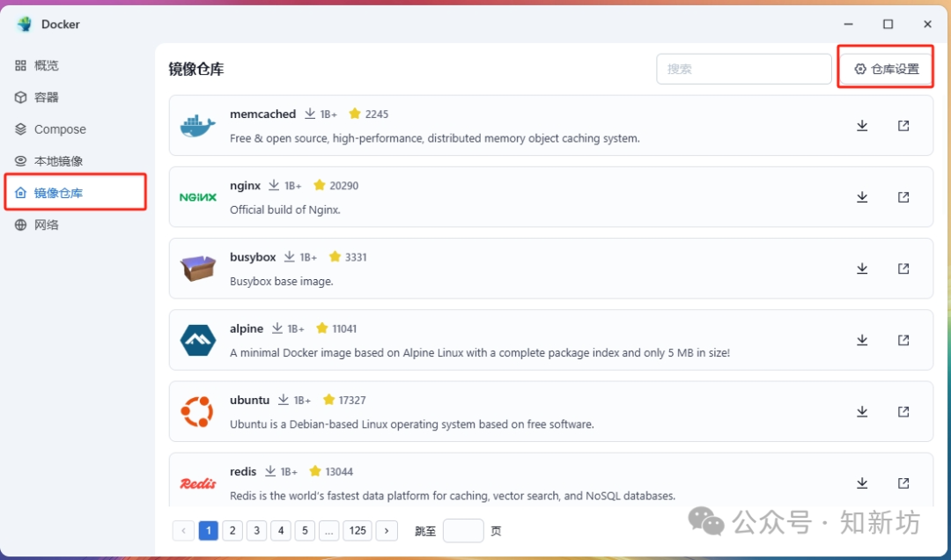Go to page 5
The height and width of the screenshot is (560, 951).
pos(305,531)
